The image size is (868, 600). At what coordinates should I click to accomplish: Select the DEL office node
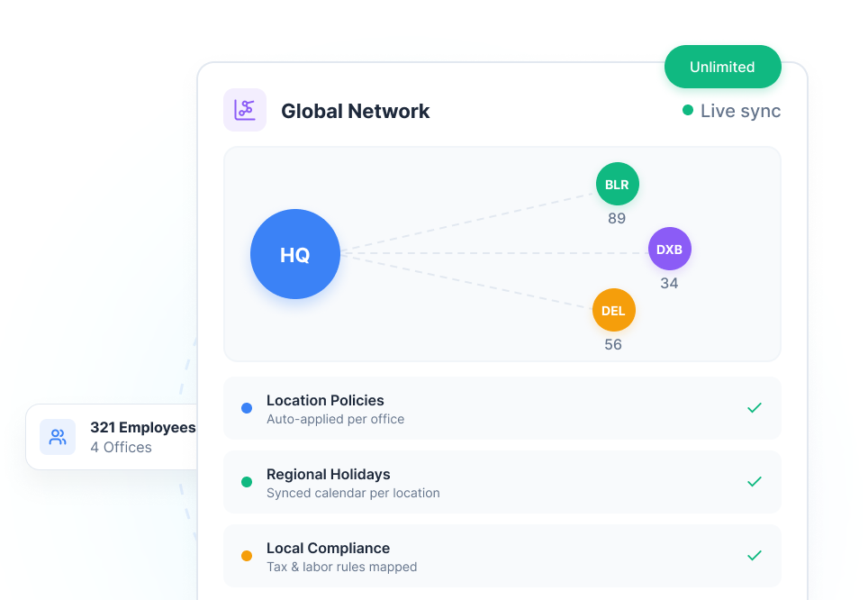(x=613, y=310)
